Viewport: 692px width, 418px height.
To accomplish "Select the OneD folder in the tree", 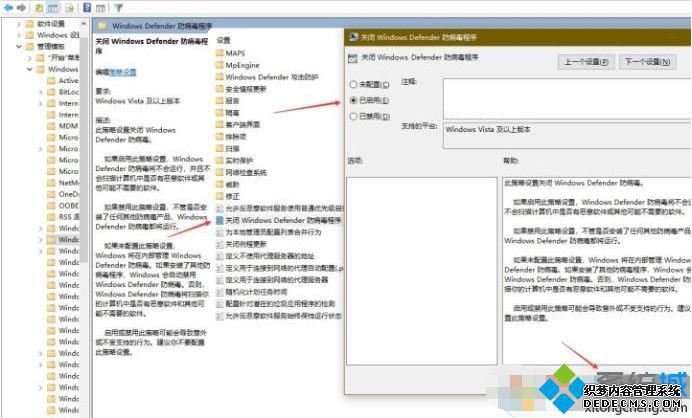I will coord(64,194).
